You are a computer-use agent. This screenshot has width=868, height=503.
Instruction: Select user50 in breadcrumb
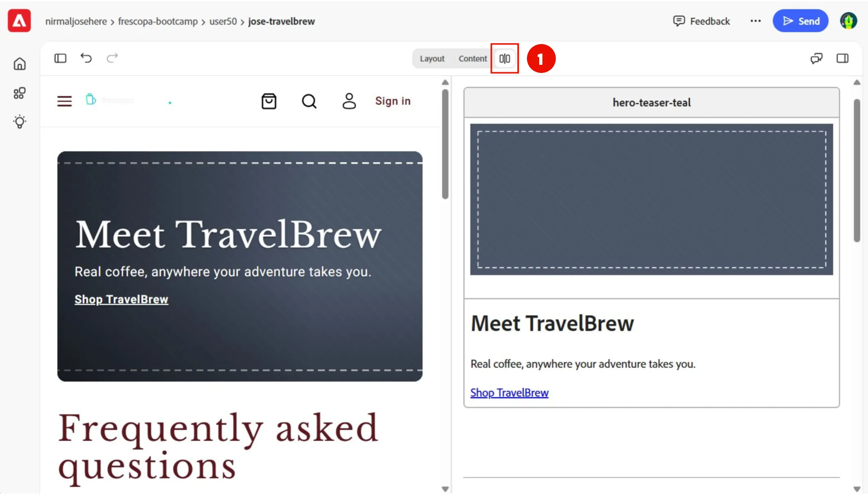[x=223, y=21]
